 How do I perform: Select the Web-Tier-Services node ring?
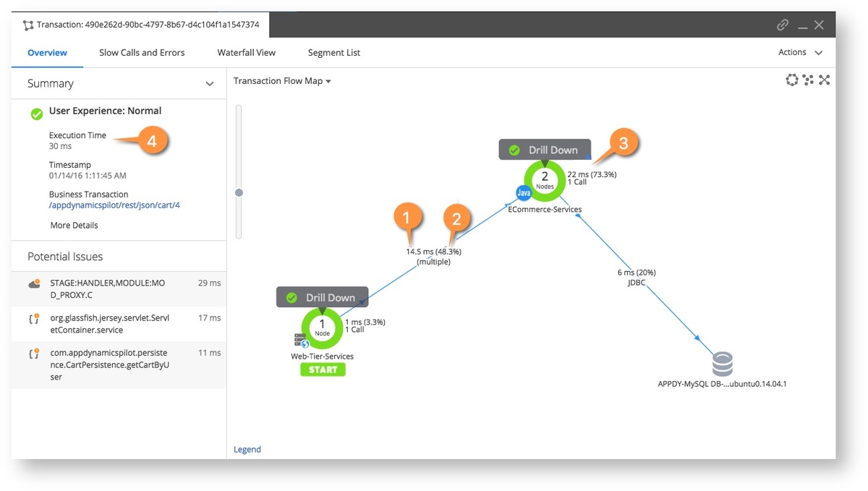(323, 328)
